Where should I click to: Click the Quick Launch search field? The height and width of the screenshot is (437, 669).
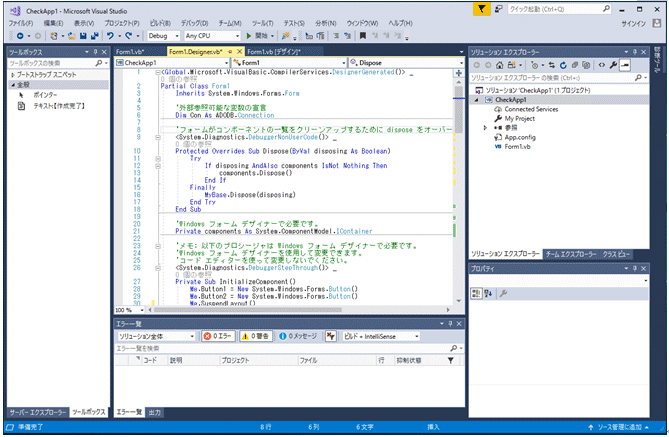point(559,9)
